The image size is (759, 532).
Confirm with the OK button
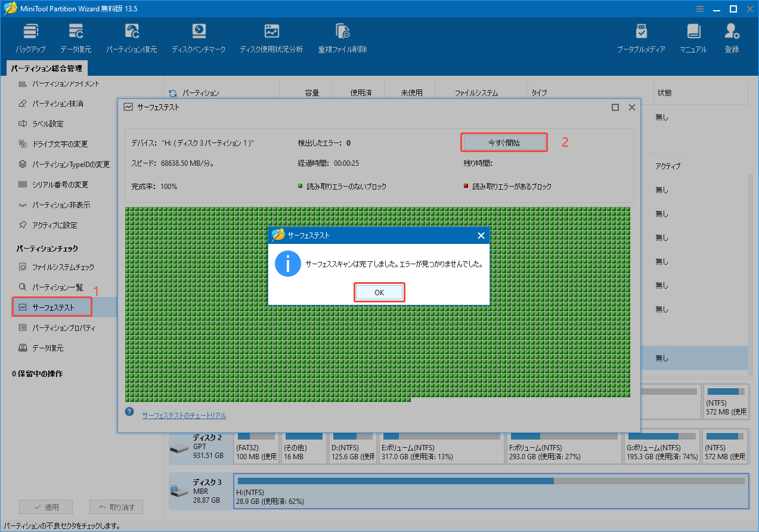(379, 292)
